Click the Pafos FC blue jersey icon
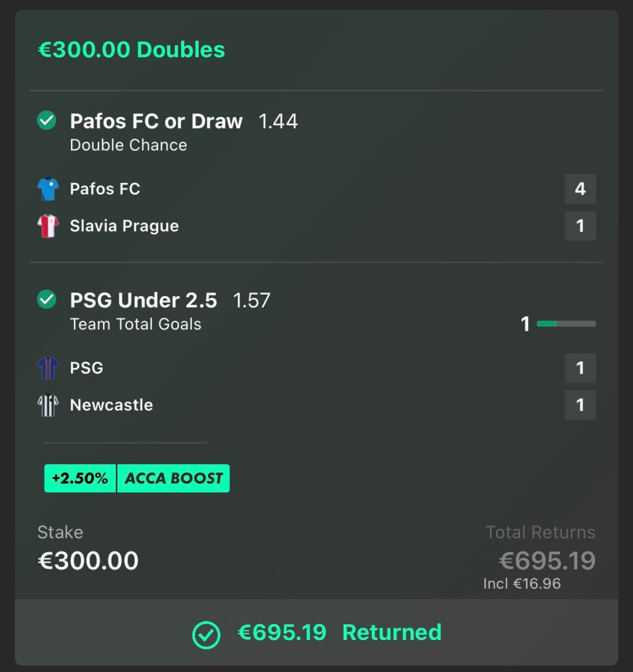This screenshot has width=633, height=672. [x=48, y=189]
